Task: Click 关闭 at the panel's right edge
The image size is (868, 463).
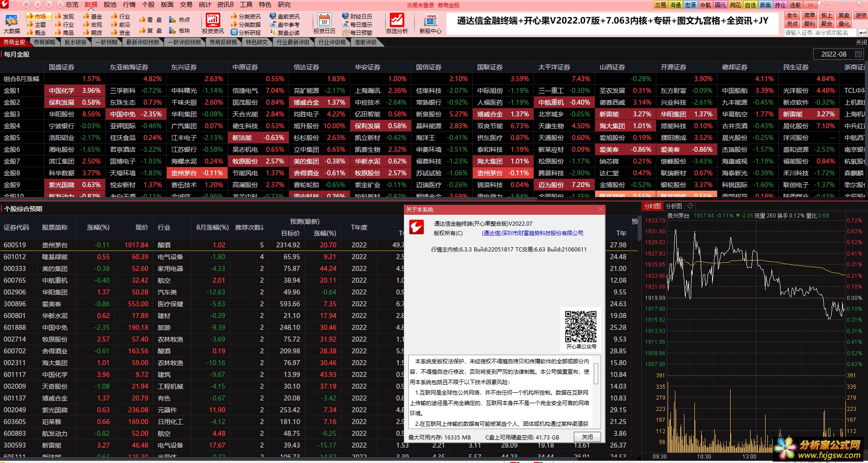Action: coord(861,42)
